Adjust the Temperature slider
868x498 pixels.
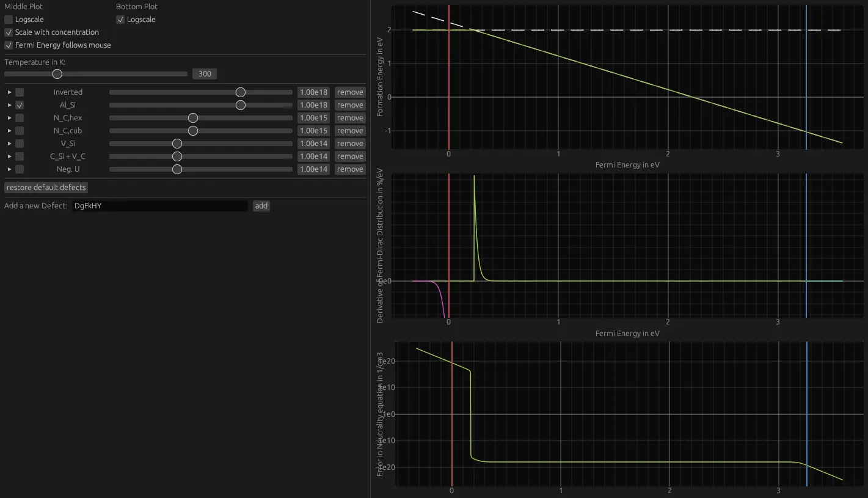57,73
